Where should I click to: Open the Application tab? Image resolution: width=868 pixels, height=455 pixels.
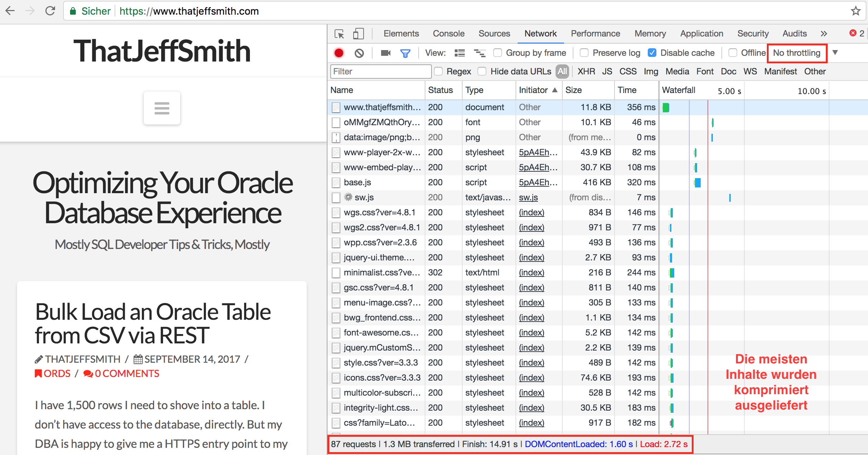point(702,34)
